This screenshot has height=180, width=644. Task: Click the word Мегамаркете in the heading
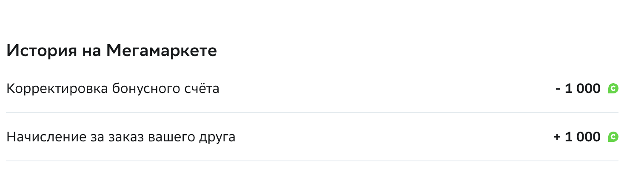click(162, 51)
